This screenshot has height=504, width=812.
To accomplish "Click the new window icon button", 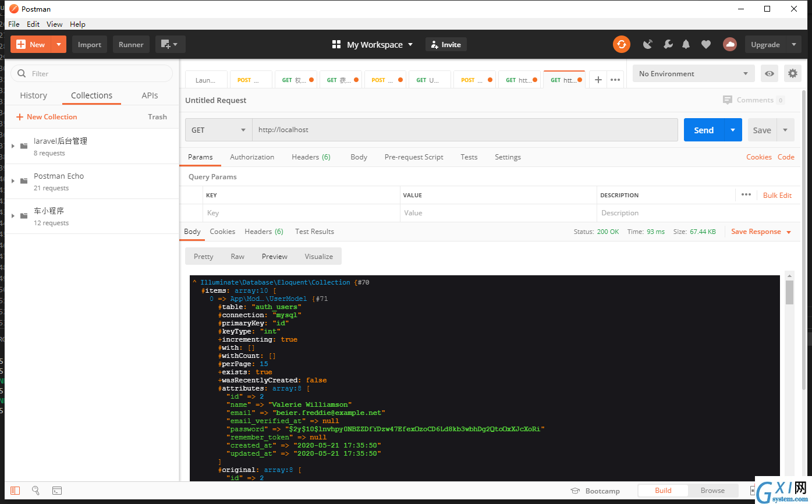I will click(x=165, y=44).
